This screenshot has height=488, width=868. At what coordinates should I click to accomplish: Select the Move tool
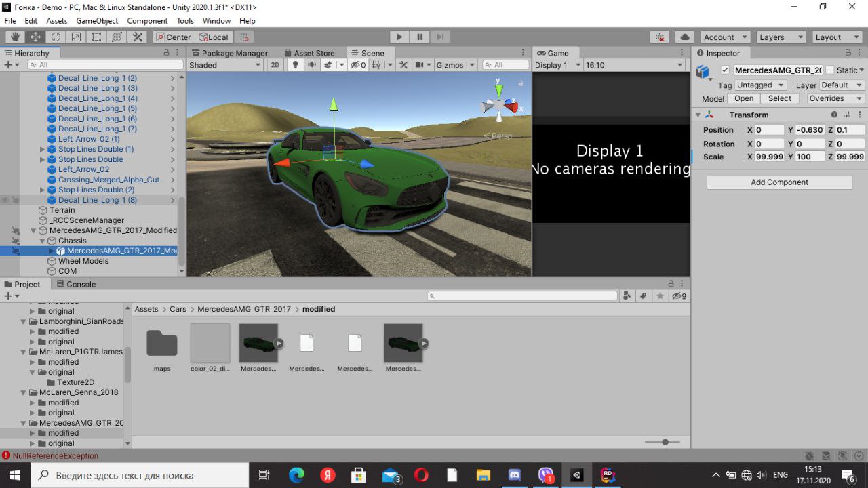tap(35, 37)
